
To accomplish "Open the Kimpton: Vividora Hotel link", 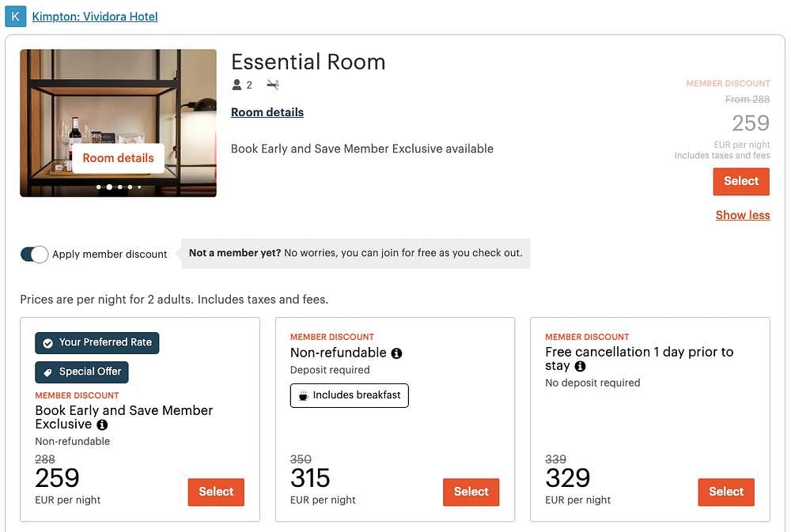I will [95, 17].
